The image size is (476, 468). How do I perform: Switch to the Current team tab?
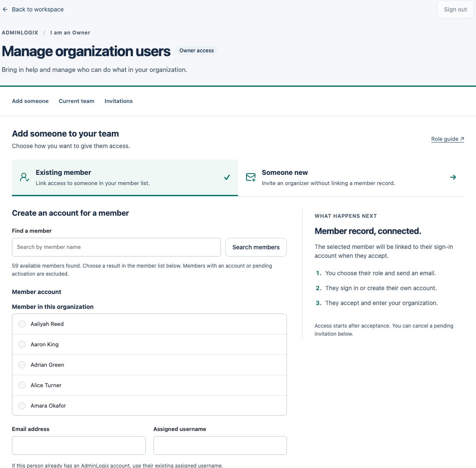(x=76, y=101)
